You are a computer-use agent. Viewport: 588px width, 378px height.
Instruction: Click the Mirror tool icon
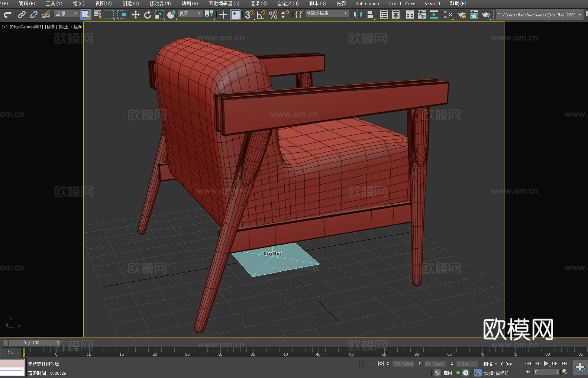(358, 14)
